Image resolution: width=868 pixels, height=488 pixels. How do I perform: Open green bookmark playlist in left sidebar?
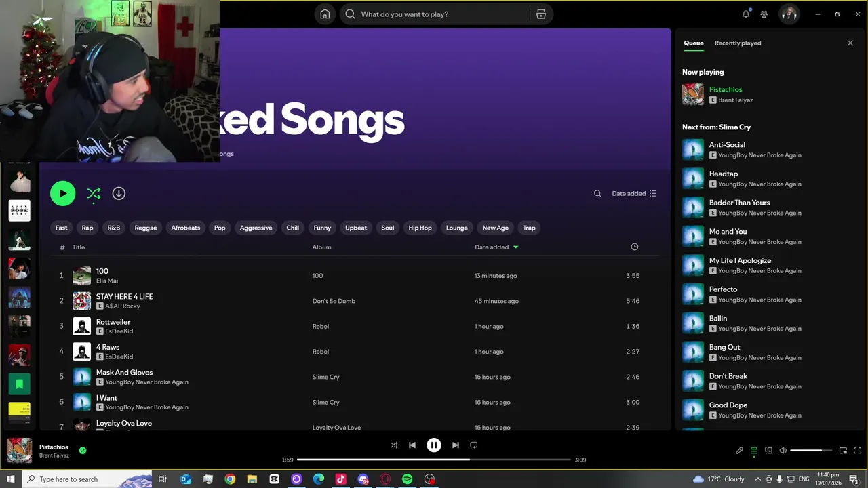19,384
